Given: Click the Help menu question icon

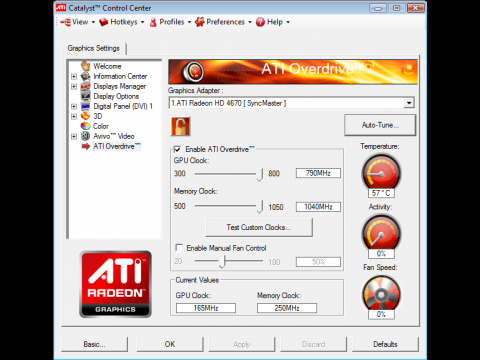Looking at the screenshot, I should coord(260,22).
